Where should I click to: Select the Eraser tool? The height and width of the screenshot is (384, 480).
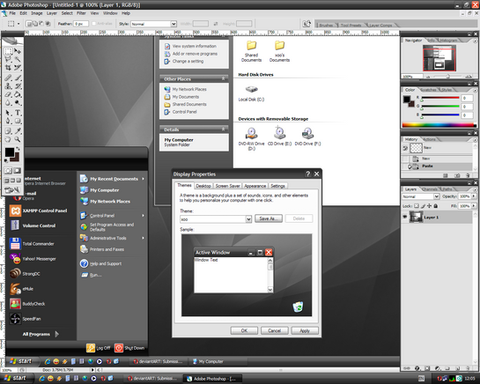point(8,95)
